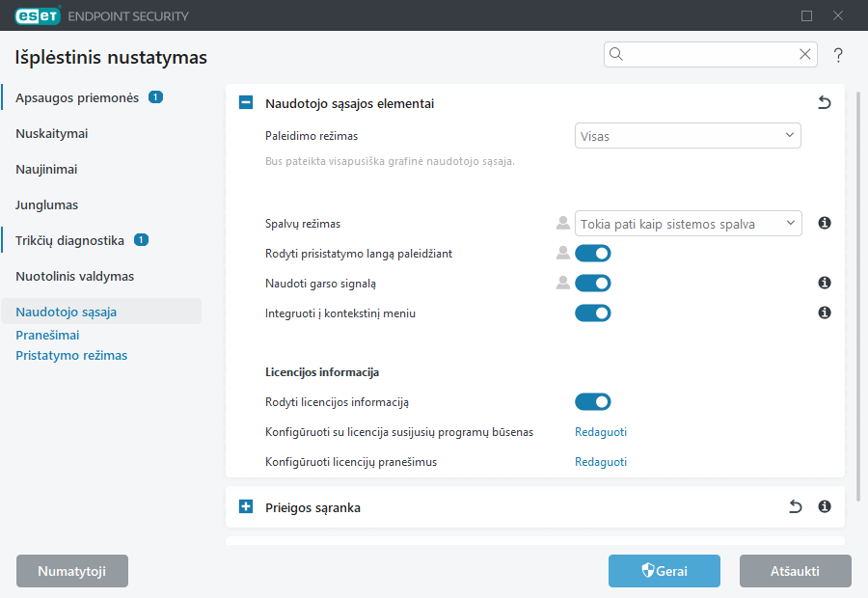Image resolution: width=868 pixels, height=598 pixels.
Task: Click the Paleidimo režimas label
Action: [x=312, y=136]
